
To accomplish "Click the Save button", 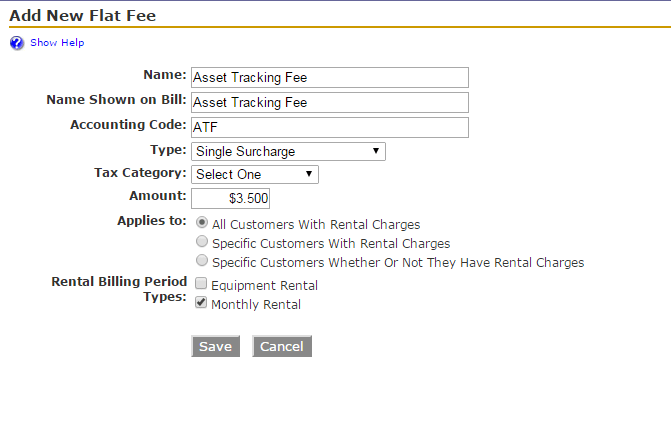I will pos(216,346).
